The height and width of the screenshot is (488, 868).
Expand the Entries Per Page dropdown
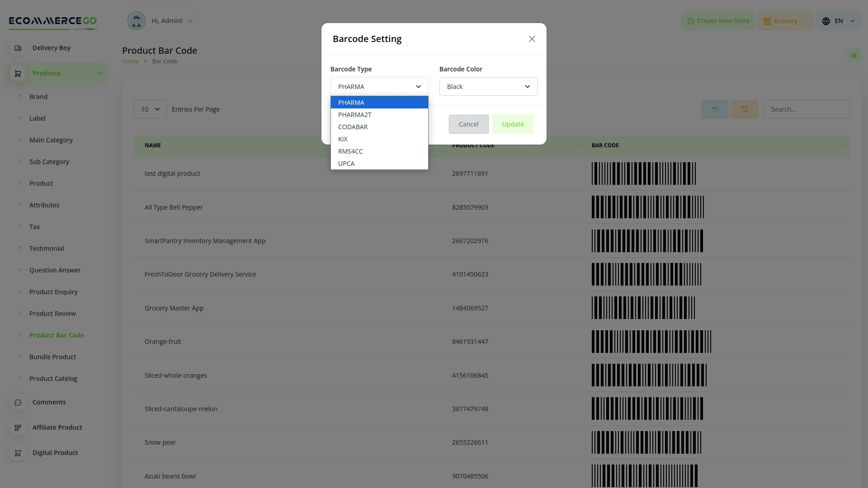click(x=150, y=109)
